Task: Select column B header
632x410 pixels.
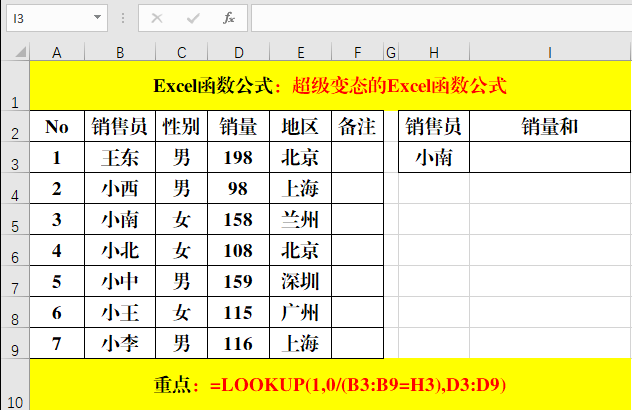Action: click(x=120, y=52)
